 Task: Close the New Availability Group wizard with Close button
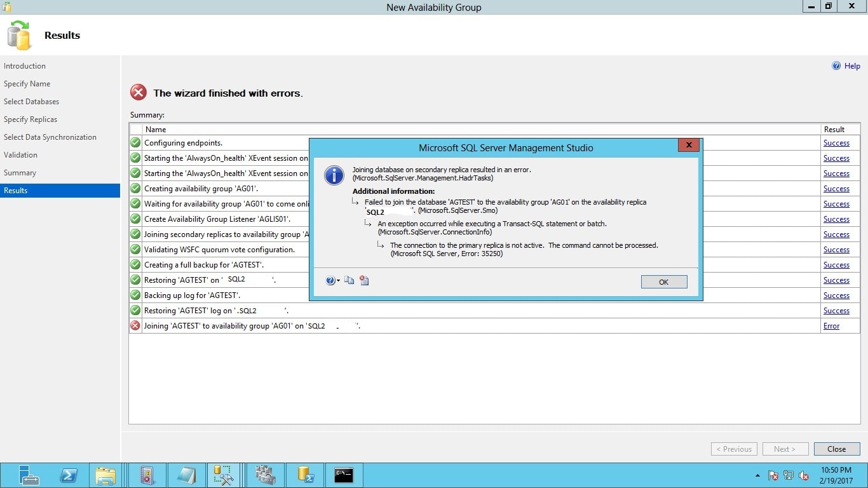(837, 449)
